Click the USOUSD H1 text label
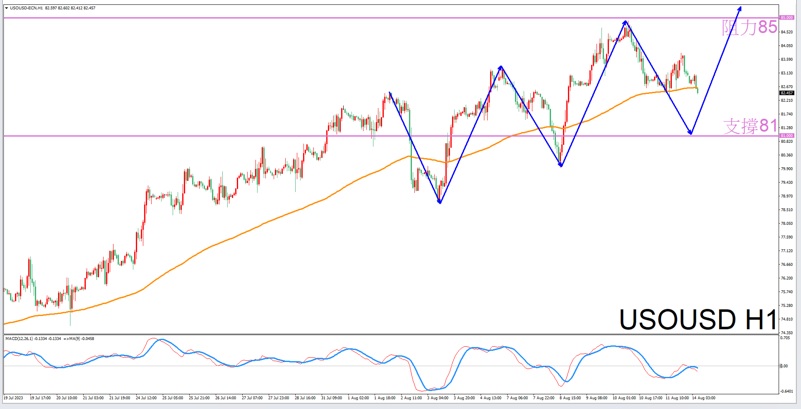The width and height of the screenshot is (801, 409). click(698, 319)
